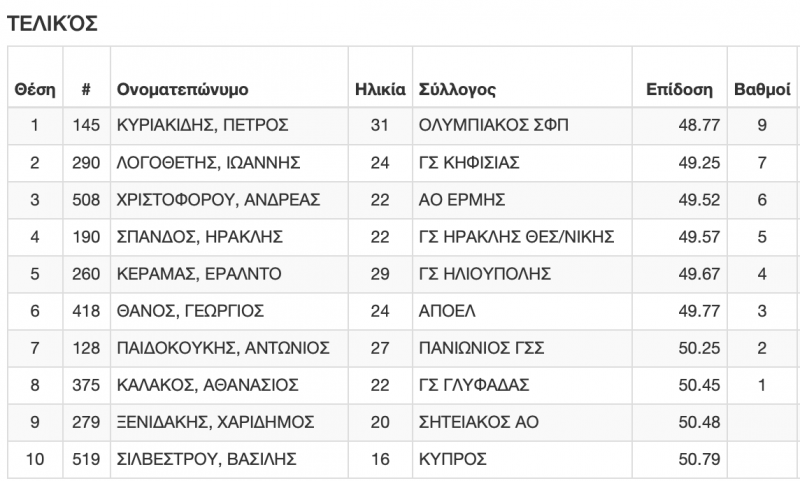Image resolution: width=800 pixels, height=481 pixels.
Task: Click the Βαθμοί column header
Action: (x=762, y=88)
